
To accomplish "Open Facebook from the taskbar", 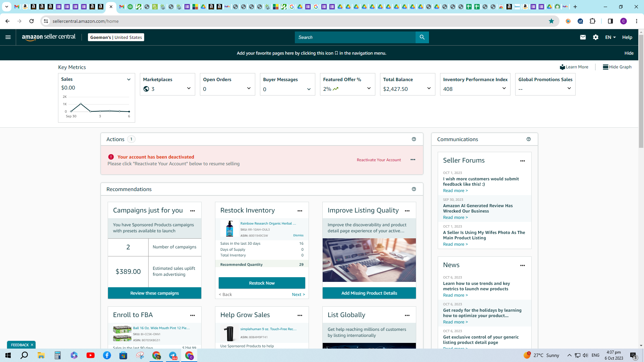I will click(107, 355).
